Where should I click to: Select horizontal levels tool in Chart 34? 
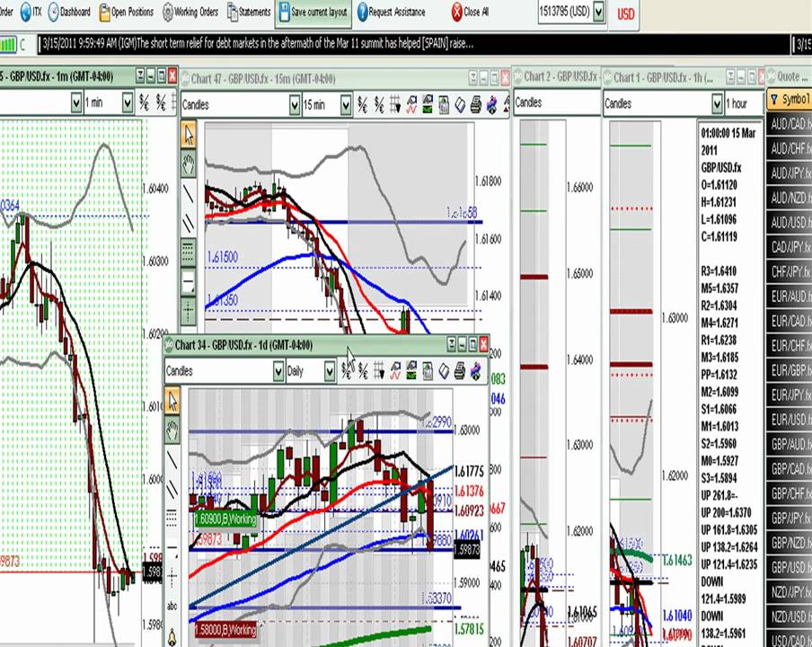coord(172,518)
